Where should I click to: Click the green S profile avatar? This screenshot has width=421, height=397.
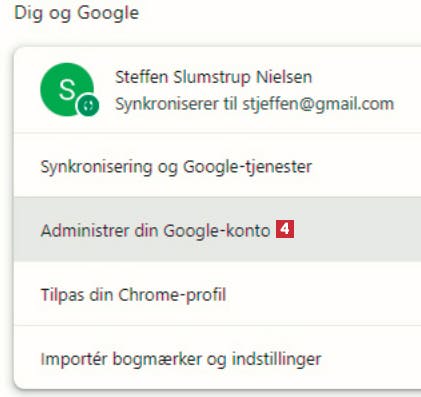67,89
